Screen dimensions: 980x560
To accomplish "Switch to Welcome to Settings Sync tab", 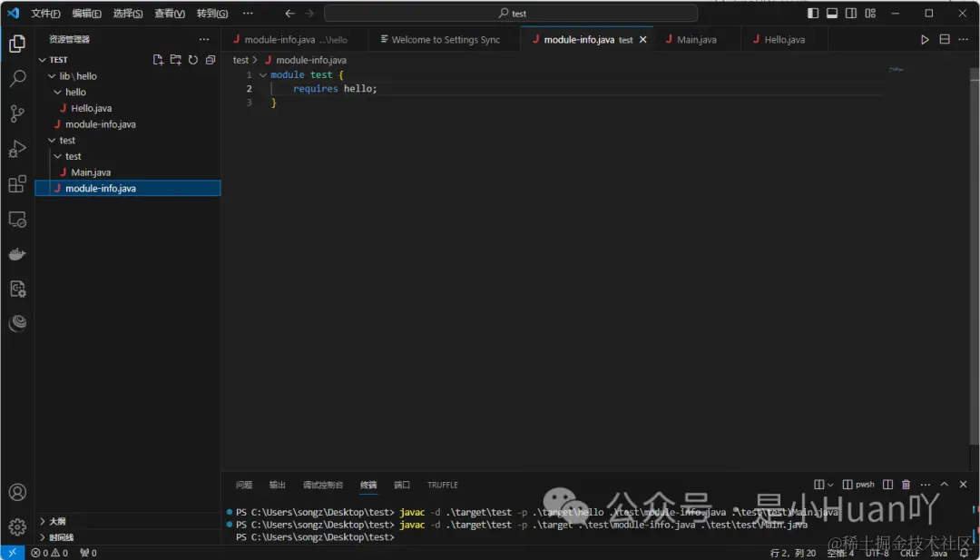I will [x=444, y=39].
